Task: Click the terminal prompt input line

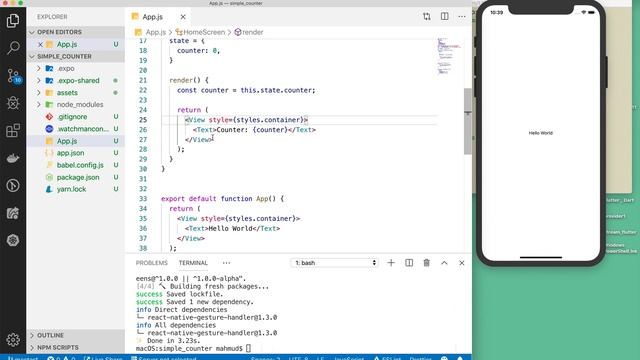Action: (x=193, y=348)
